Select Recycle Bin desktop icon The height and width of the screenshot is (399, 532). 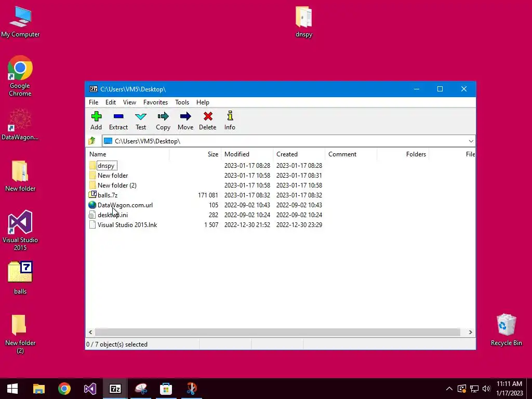(506, 329)
